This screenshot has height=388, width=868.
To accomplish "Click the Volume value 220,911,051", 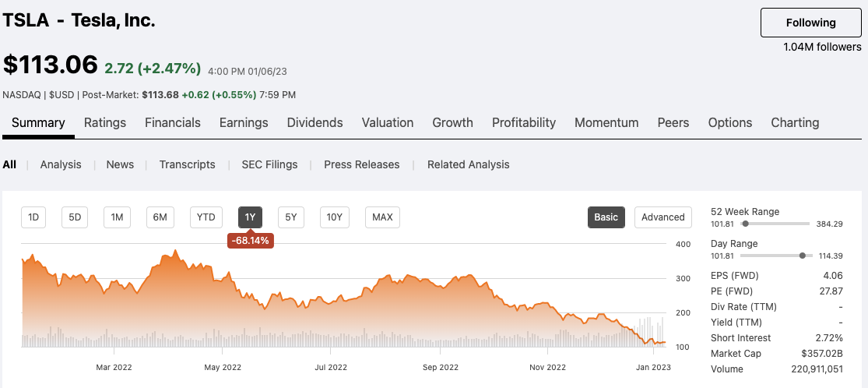I will [x=817, y=369].
